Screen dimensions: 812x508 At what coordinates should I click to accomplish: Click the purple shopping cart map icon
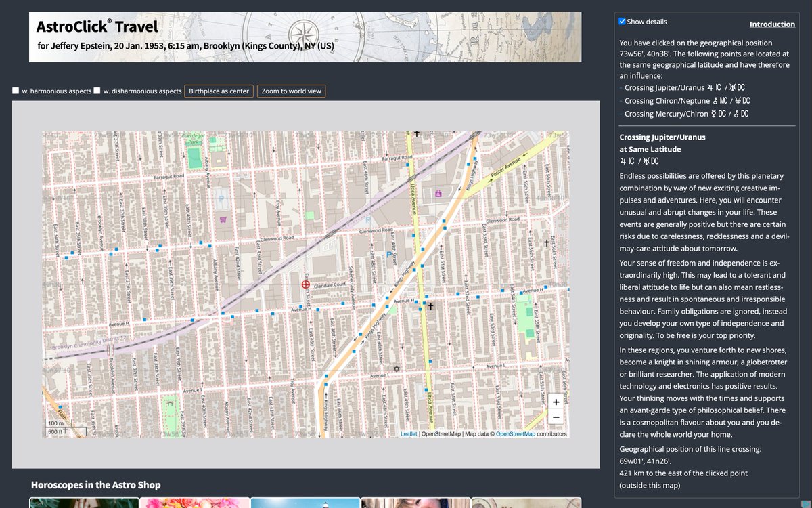pyautogui.click(x=224, y=219)
